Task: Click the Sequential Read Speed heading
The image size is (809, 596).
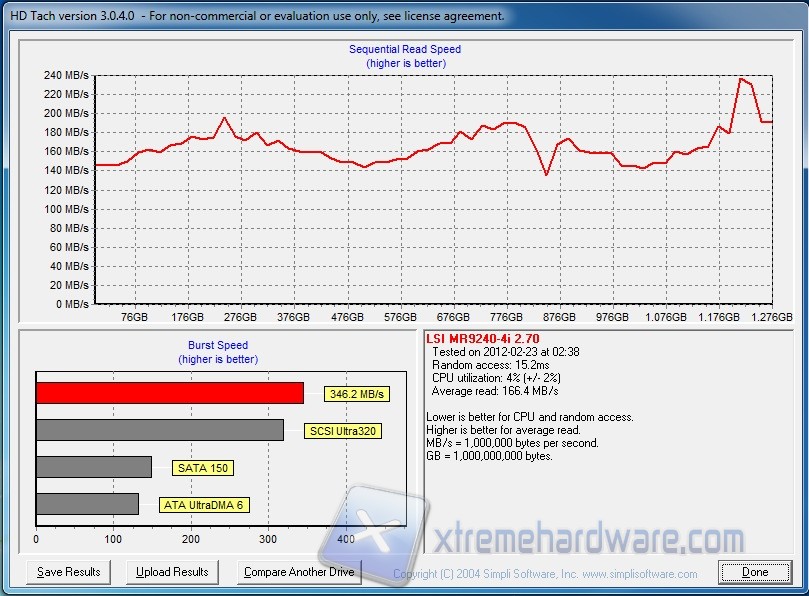Action: (x=405, y=49)
